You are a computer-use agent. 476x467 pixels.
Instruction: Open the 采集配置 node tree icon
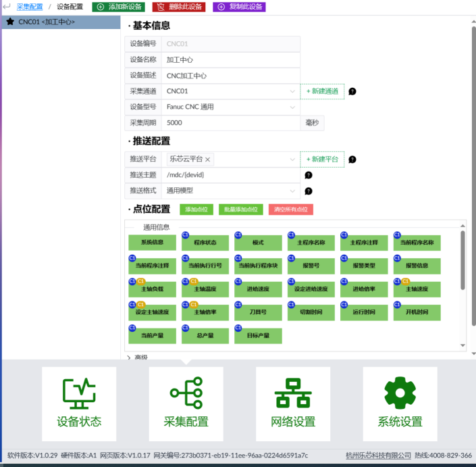point(186,392)
